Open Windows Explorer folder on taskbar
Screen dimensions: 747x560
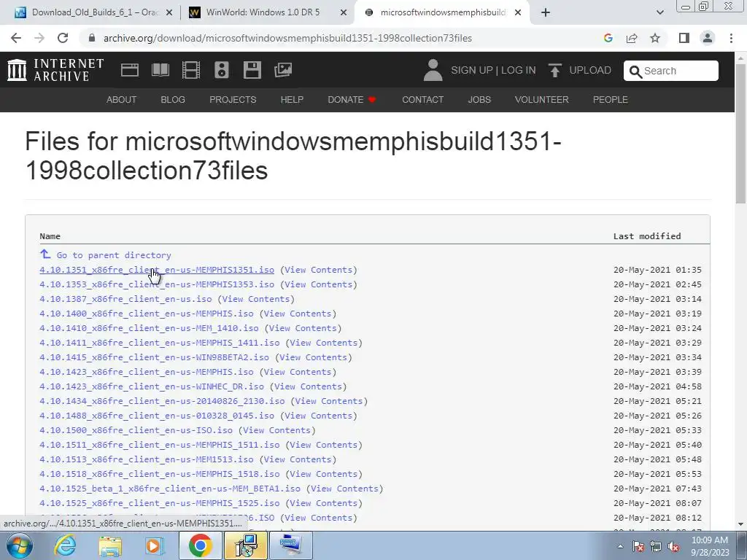tap(110, 546)
